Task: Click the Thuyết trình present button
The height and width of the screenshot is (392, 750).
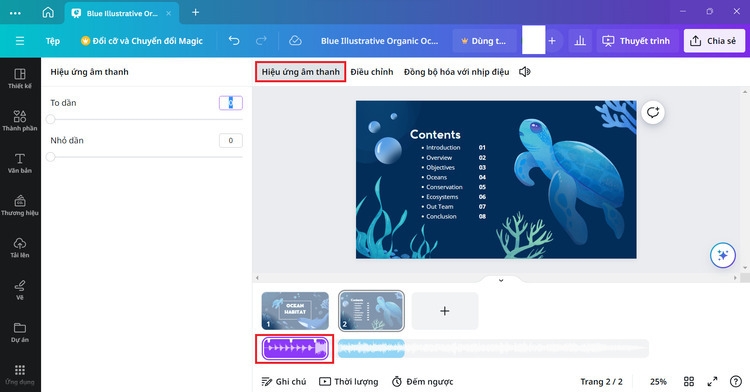Action: tap(636, 41)
